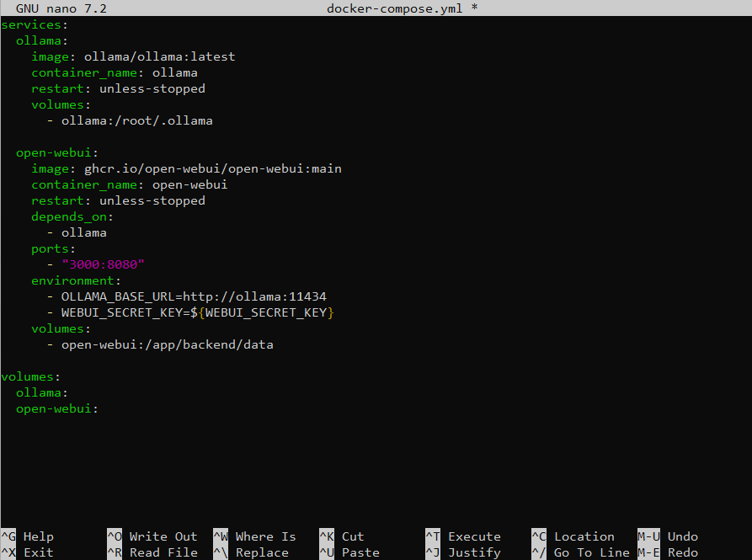
Task: Click the ^U Paste shortcut
Action: [349, 552]
